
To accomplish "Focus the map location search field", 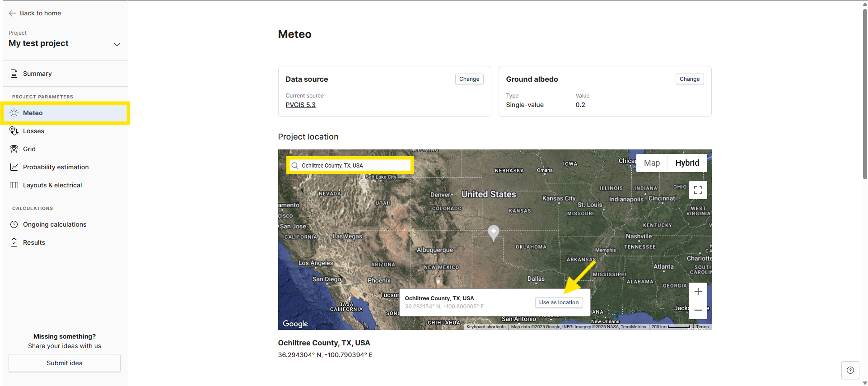I will [x=350, y=166].
